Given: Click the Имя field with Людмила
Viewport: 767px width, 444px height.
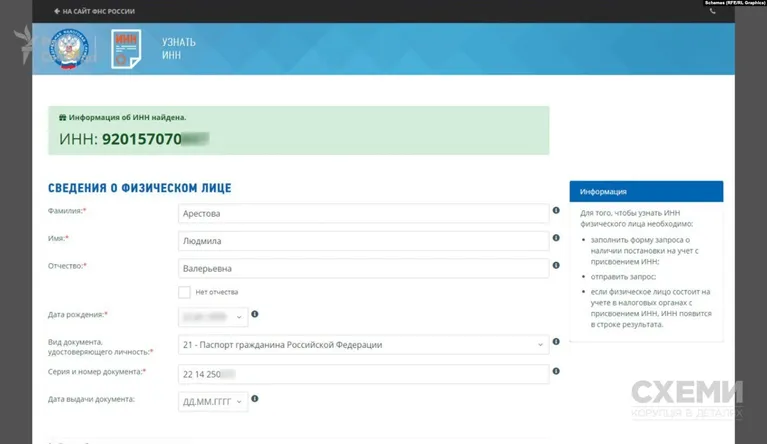Looking at the screenshot, I should pos(363,241).
